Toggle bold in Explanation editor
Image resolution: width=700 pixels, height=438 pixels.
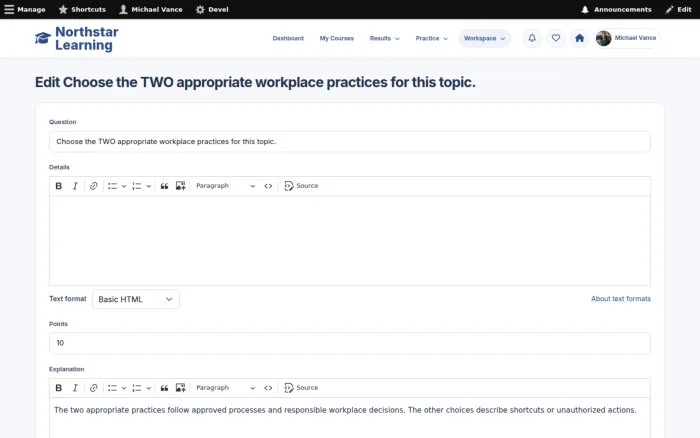[58, 388]
